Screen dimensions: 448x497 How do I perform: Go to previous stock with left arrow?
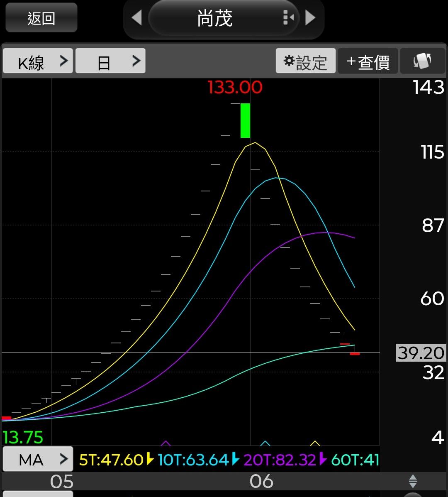pyautogui.click(x=137, y=17)
